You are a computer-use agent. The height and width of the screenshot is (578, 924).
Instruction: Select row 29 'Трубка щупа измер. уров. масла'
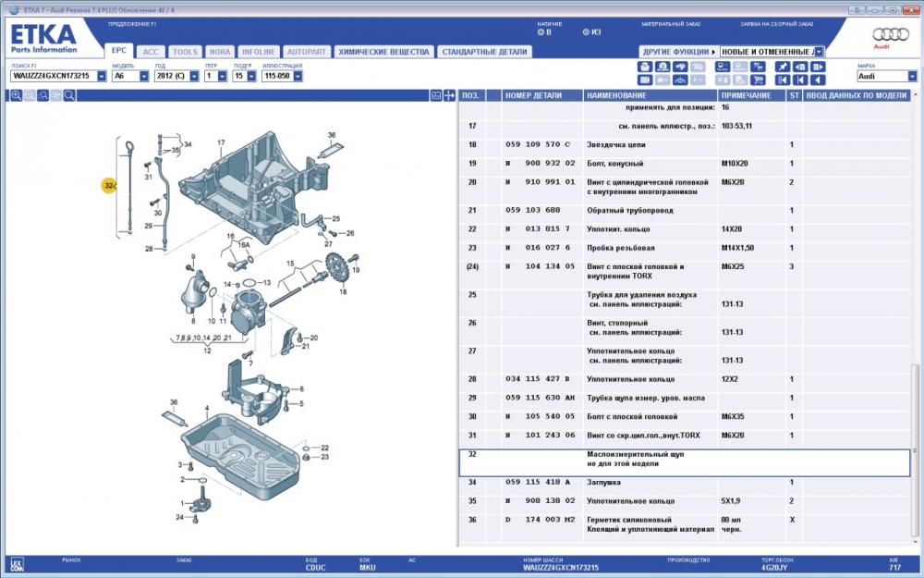tap(685, 398)
